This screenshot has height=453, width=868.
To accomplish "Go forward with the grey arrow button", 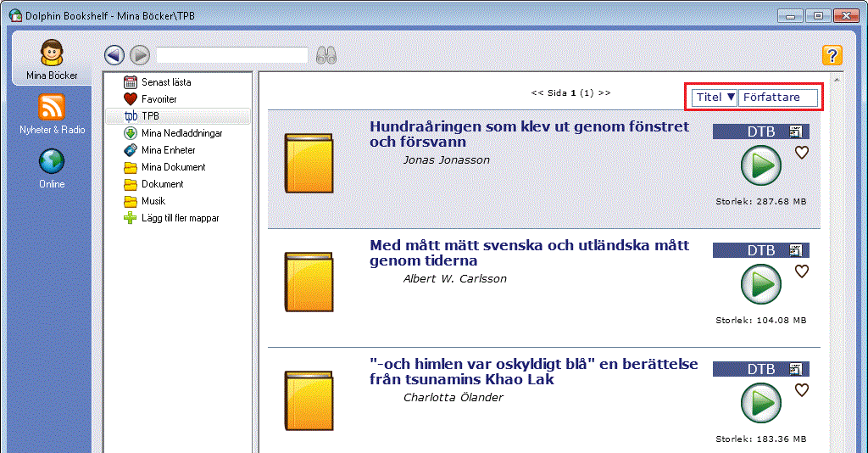I will click(x=140, y=55).
